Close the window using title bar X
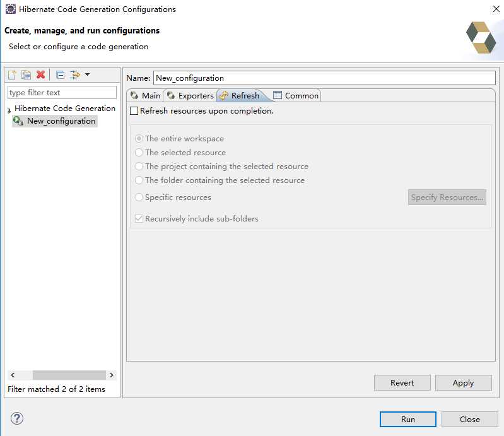This screenshot has height=436, width=504. coord(496,9)
